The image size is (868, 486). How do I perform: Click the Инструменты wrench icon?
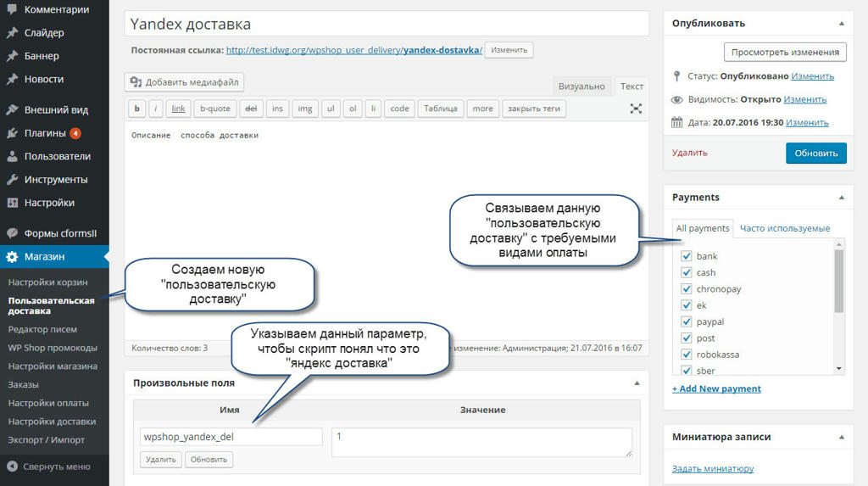[x=12, y=180]
